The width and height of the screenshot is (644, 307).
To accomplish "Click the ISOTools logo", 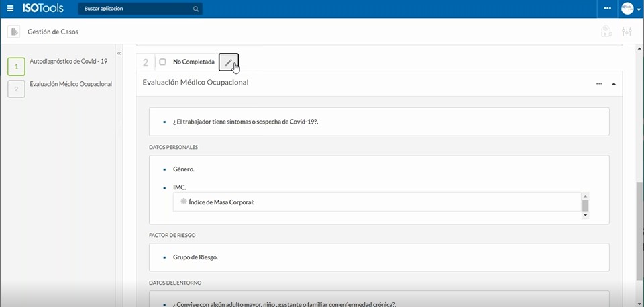I will 44,9.
